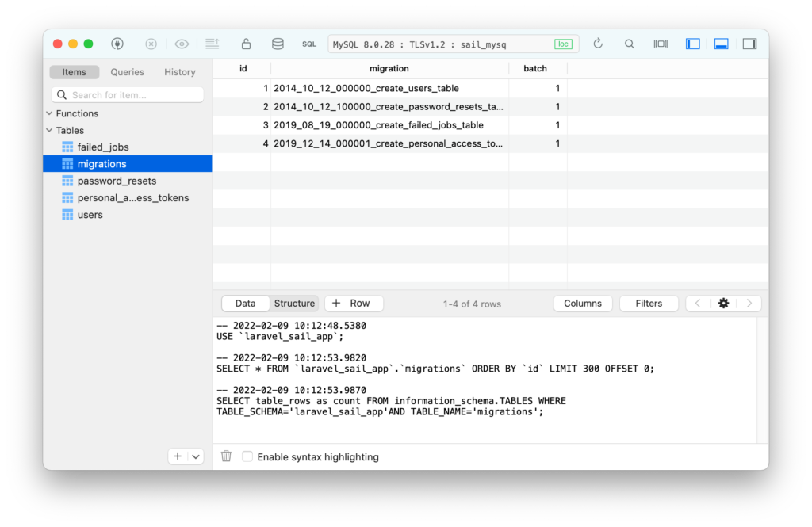
Task: Click the eye preview icon in toolbar
Action: (x=182, y=44)
